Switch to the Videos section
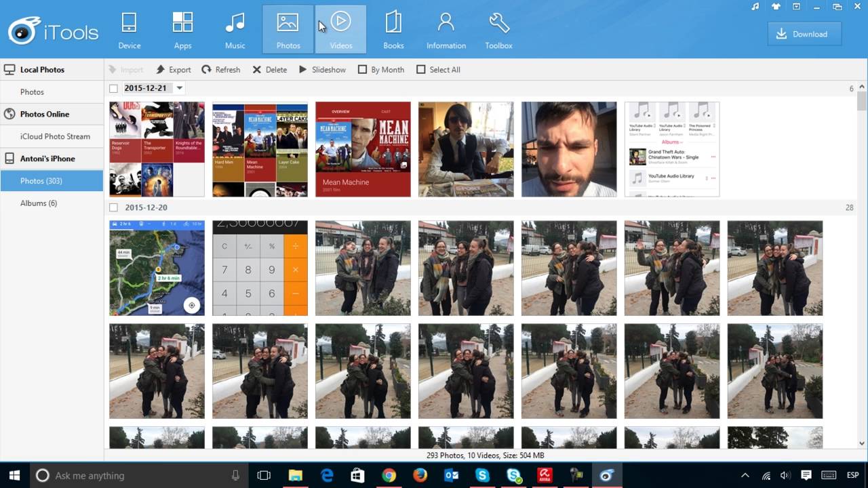868x488 pixels. 341,30
